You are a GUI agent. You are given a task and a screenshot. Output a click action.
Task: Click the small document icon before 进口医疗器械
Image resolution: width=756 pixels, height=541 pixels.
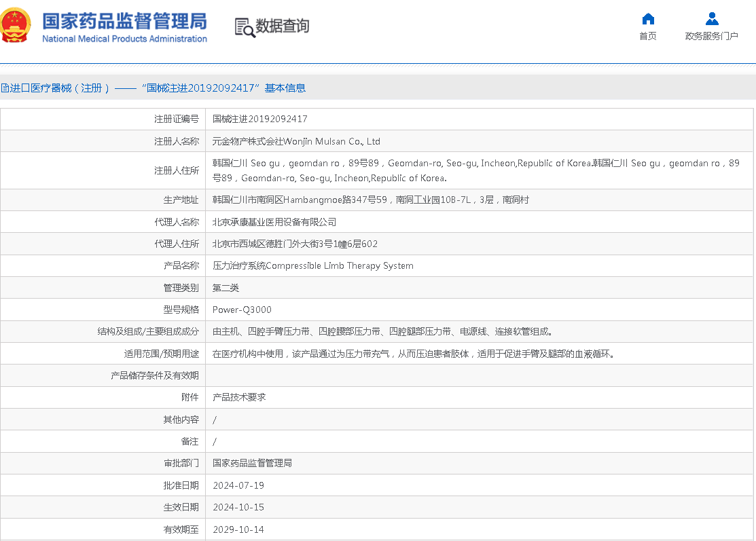(x=3, y=88)
